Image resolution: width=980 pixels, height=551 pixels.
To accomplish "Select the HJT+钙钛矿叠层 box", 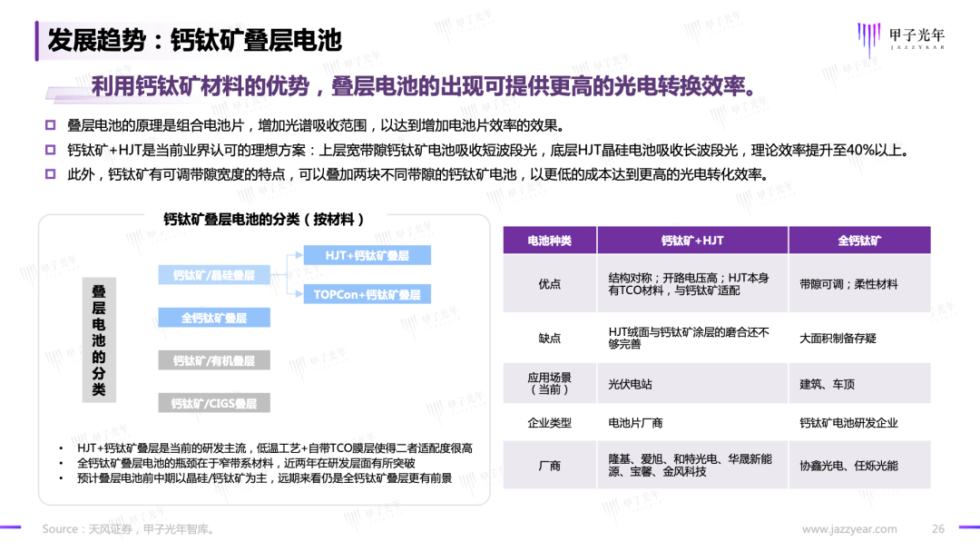I will [367, 256].
